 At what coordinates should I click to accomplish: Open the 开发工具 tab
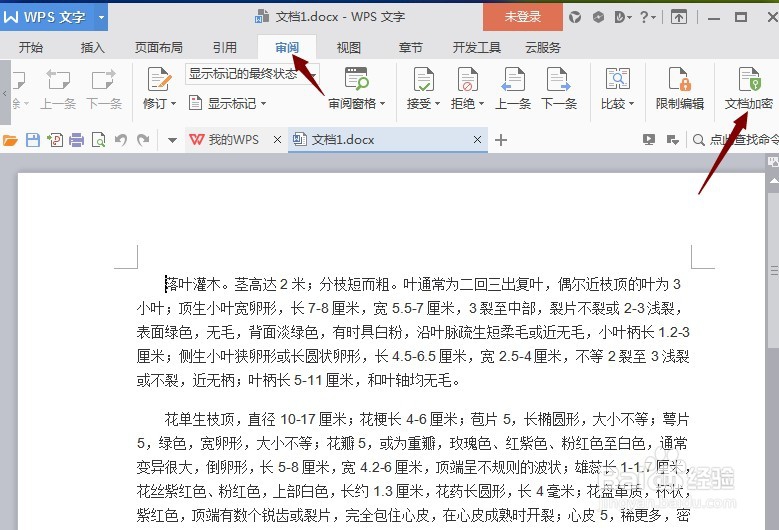[x=476, y=48]
